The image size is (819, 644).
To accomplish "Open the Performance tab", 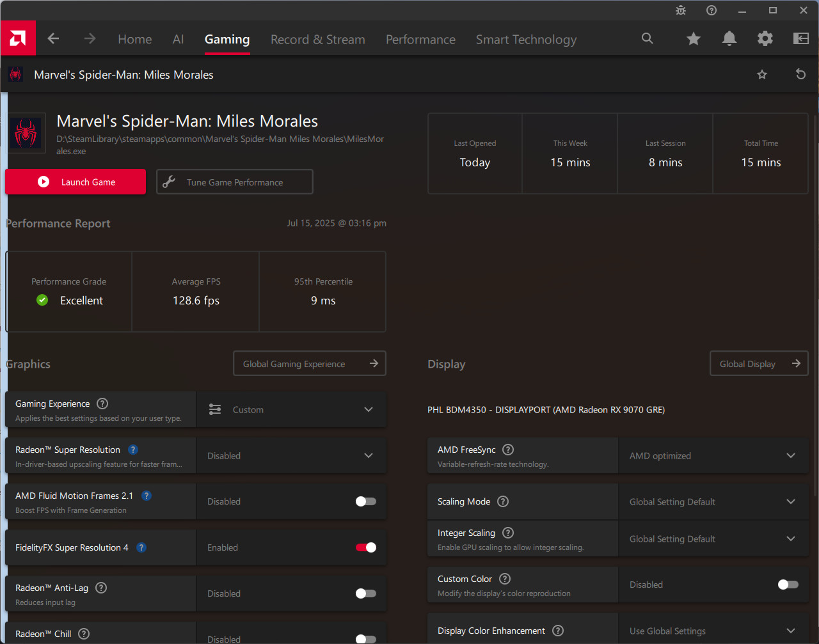I will 420,39.
